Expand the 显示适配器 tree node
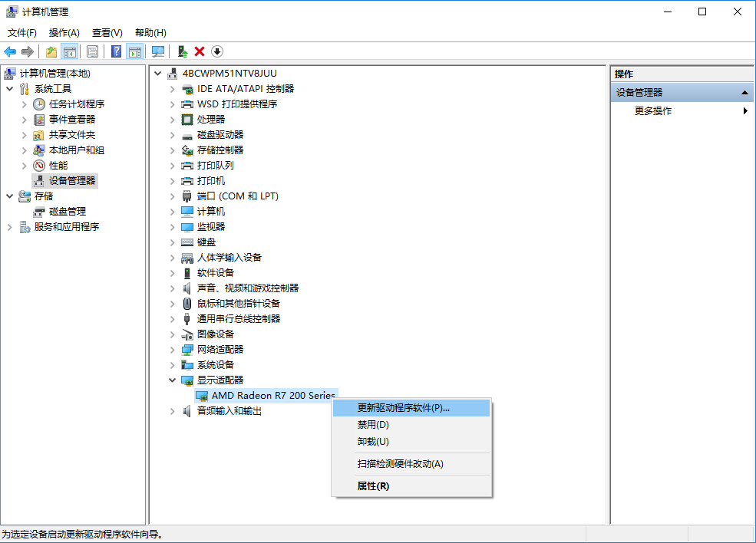756x543 pixels. (172, 380)
